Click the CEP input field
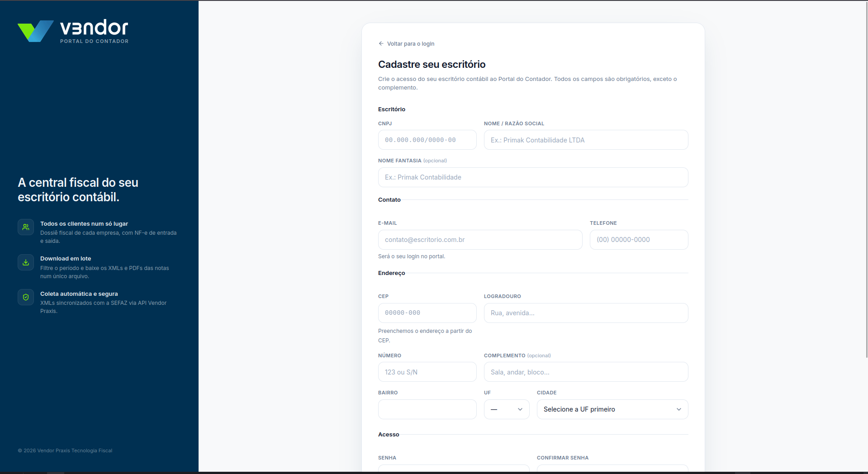868x474 pixels. pos(427,313)
